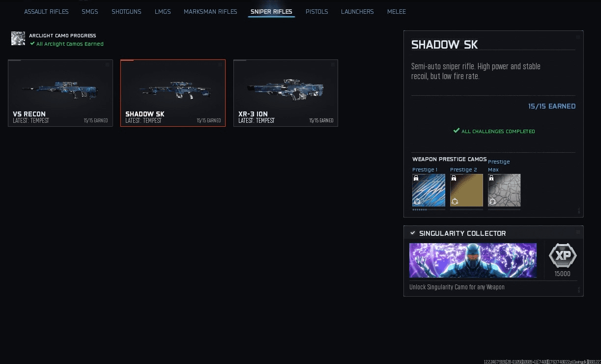Click the All Challenges Completed checkmark
The height and width of the screenshot is (364, 601).
click(457, 131)
